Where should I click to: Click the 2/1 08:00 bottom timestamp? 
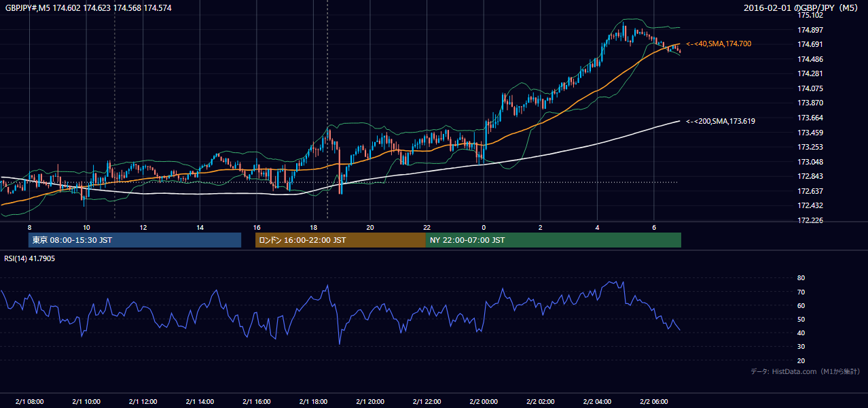pyautogui.click(x=29, y=401)
